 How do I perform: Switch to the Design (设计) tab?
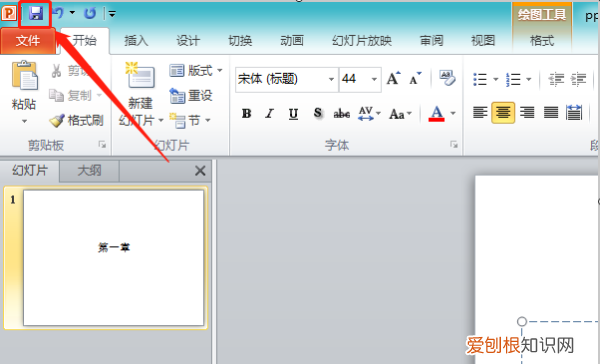tap(188, 41)
